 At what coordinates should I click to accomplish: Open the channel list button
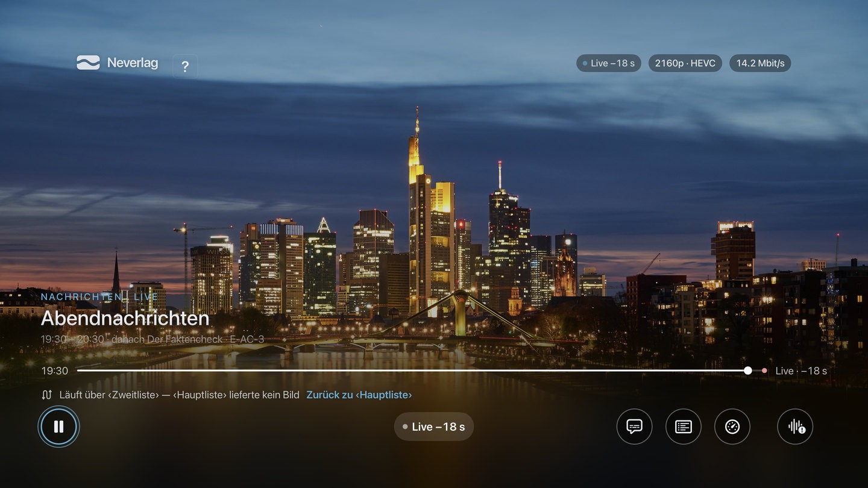(684, 427)
